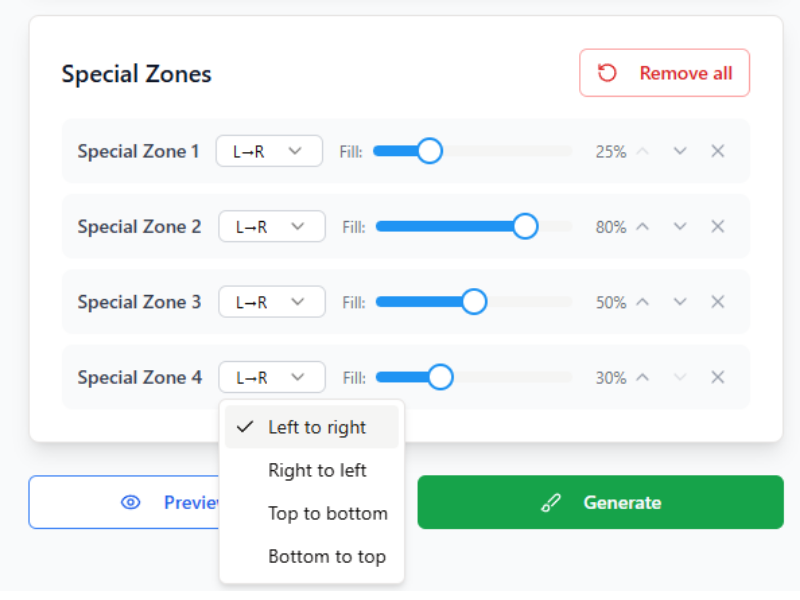Click the red Remove all button

coord(664,73)
